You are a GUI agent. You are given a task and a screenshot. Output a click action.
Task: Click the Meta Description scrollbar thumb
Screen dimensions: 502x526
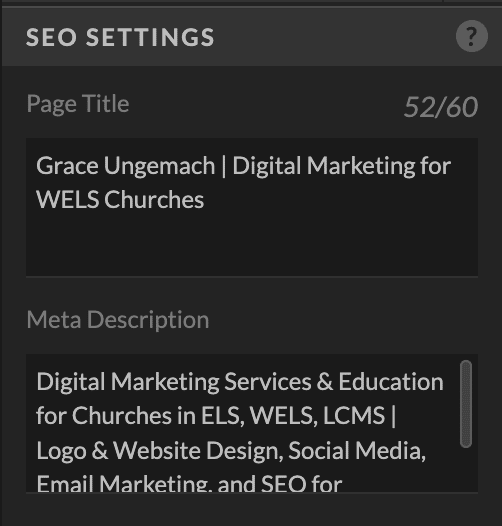tap(466, 404)
